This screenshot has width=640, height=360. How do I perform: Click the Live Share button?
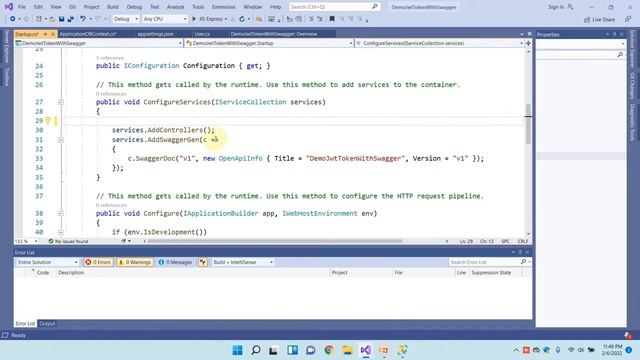pyautogui.click(x=599, y=19)
